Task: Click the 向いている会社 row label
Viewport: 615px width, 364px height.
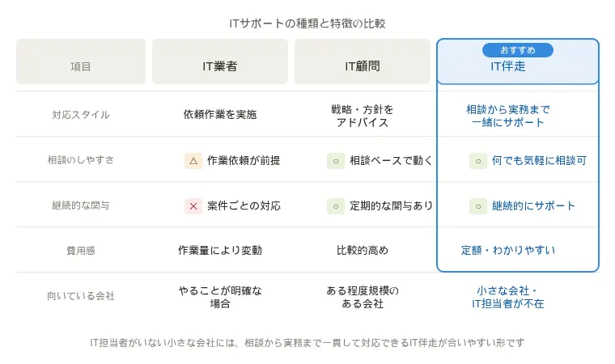Action: click(x=81, y=296)
